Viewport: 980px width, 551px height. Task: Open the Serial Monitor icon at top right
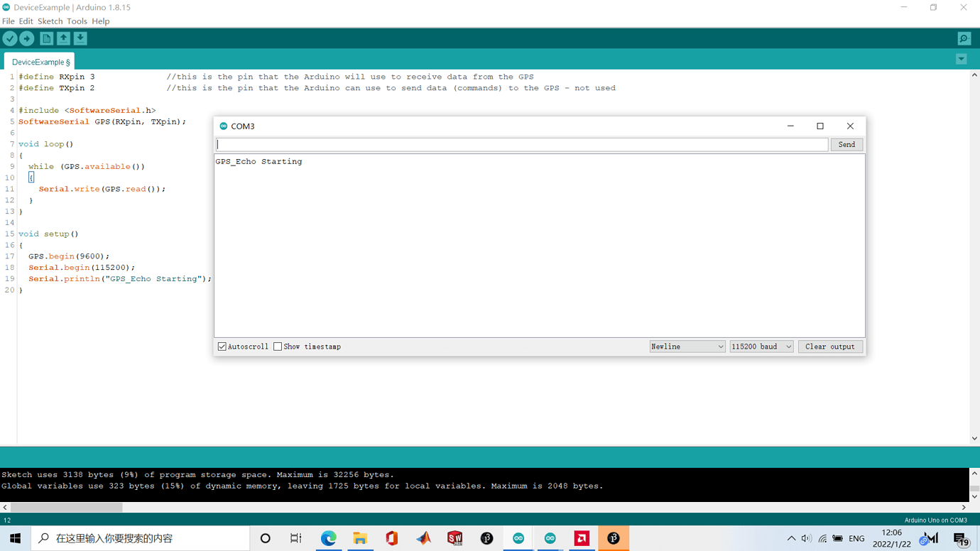click(963, 38)
